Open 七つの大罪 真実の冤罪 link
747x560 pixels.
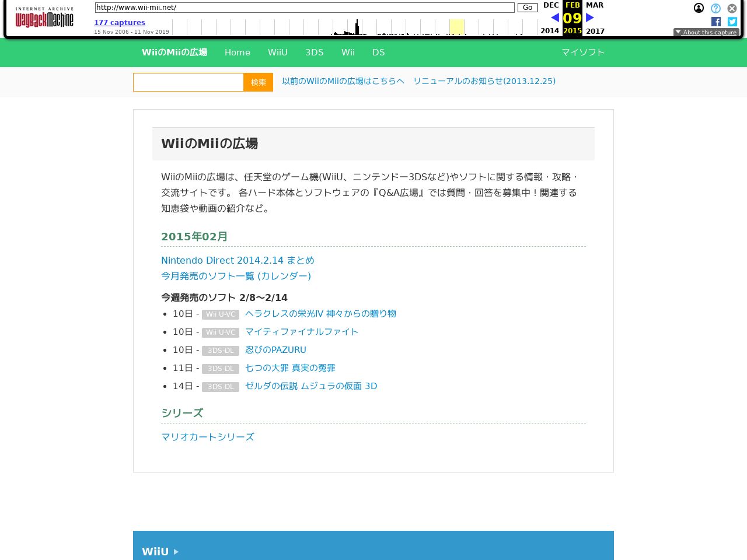click(x=290, y=368)
